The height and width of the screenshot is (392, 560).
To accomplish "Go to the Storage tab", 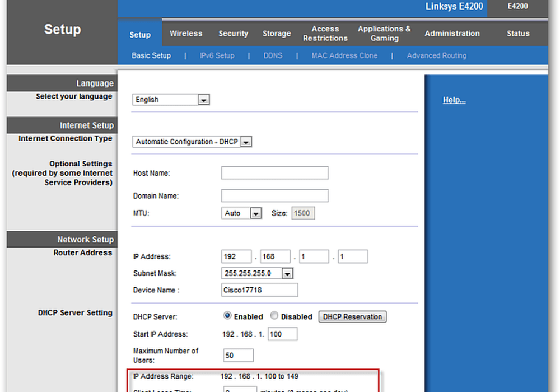I will click(277, 33).
